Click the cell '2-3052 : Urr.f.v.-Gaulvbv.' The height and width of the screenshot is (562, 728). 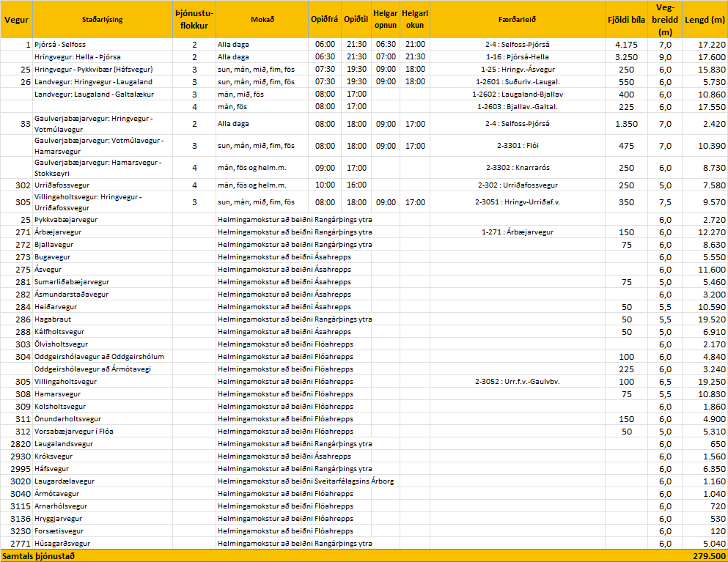pos(517,382)
